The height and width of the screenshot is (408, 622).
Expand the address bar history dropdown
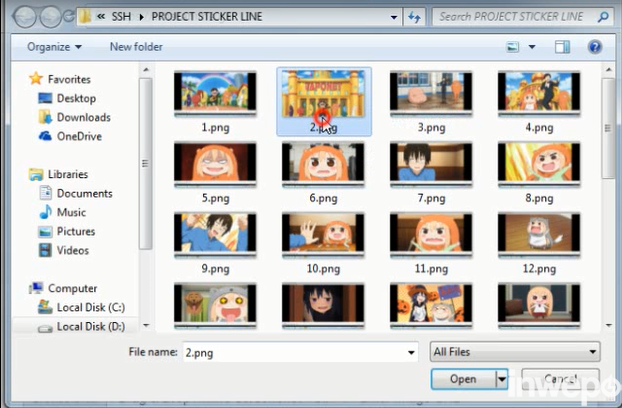394,17
